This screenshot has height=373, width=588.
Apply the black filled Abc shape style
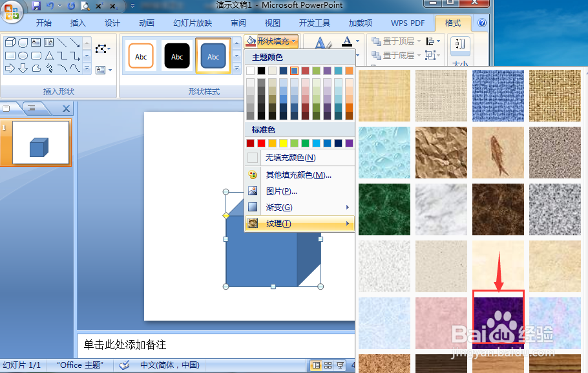pos(177,56)
